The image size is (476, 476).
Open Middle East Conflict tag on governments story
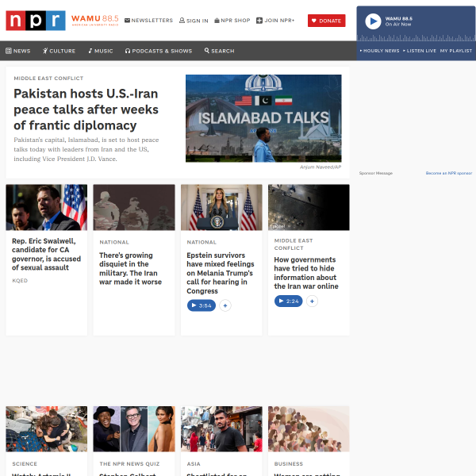point(294,244)
